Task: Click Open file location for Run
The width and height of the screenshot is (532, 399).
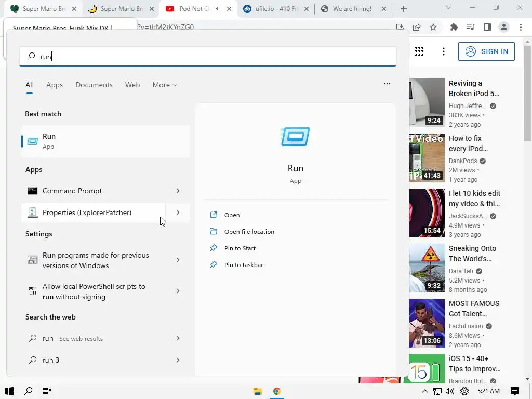Action: (249, 232)
